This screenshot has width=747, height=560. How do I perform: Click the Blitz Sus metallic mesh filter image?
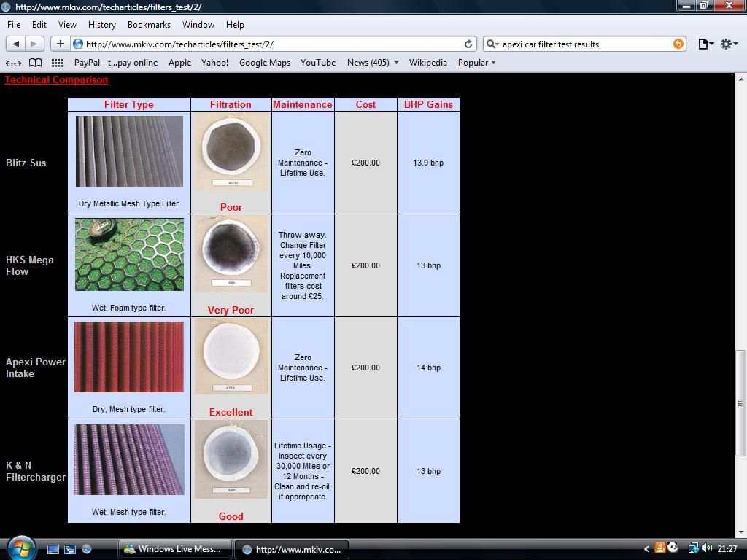tap(129, 151)
